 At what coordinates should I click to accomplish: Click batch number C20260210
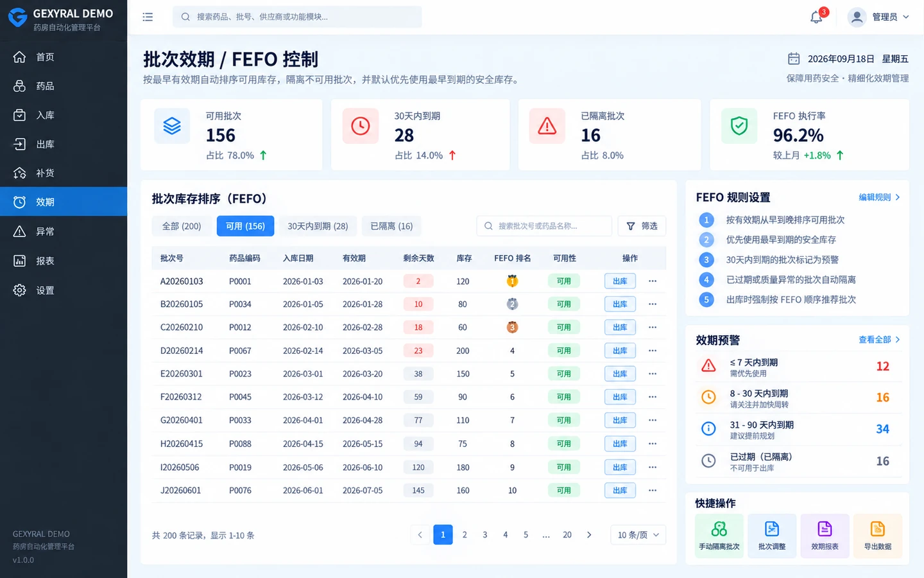tap(182, 328)
